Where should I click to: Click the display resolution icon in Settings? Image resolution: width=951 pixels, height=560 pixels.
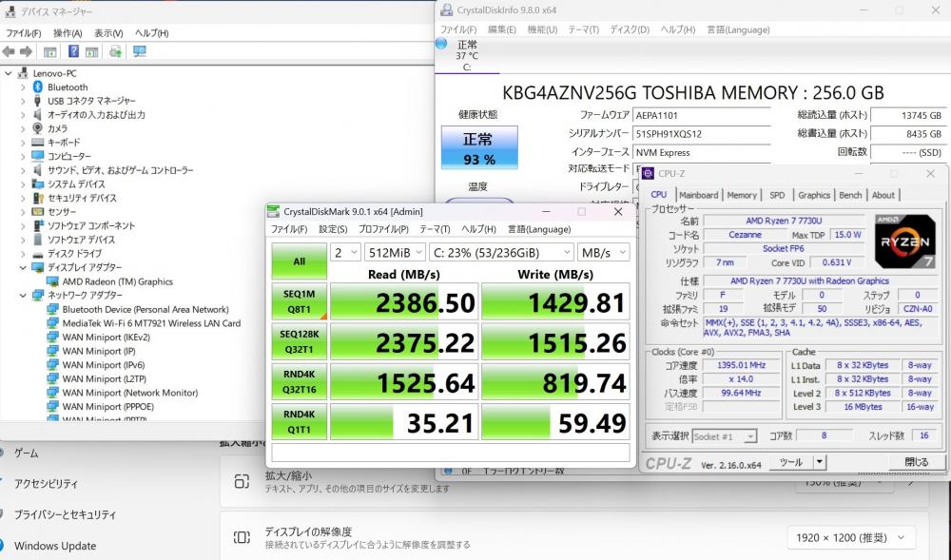pos(242,537)
